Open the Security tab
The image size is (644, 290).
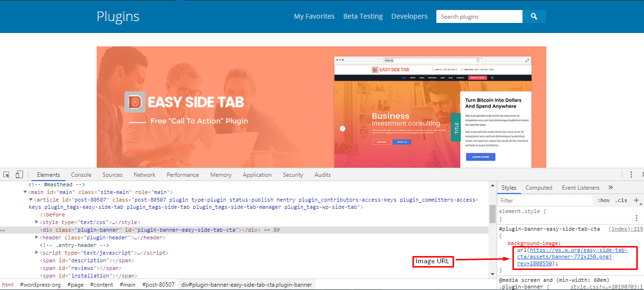[293, 175]
